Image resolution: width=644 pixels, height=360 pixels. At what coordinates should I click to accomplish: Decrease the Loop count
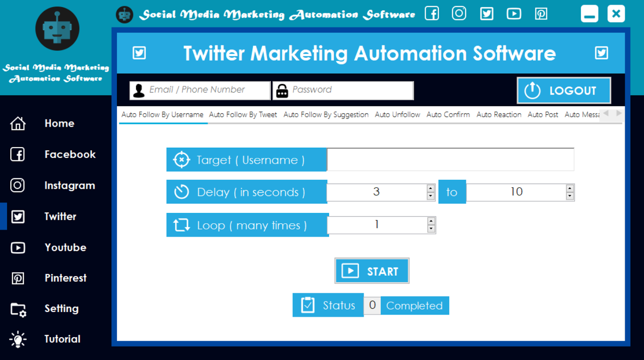pyautogui.click(x=431, y=229)
